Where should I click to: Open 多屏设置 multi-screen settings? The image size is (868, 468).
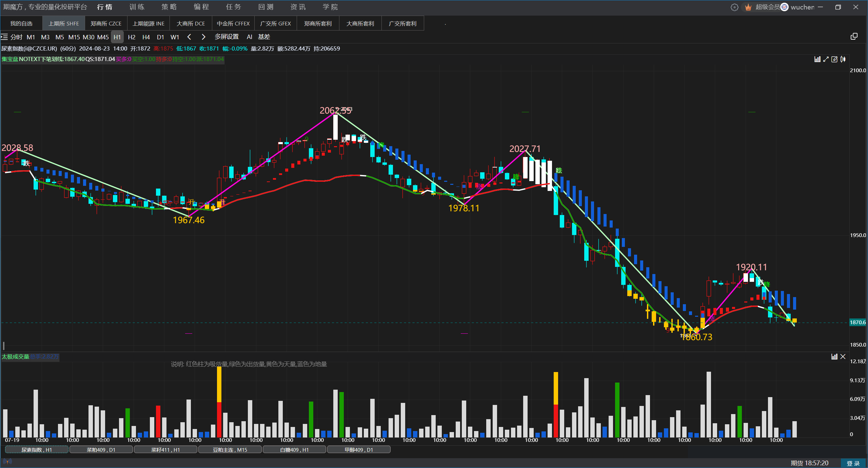tap(227, 37)
